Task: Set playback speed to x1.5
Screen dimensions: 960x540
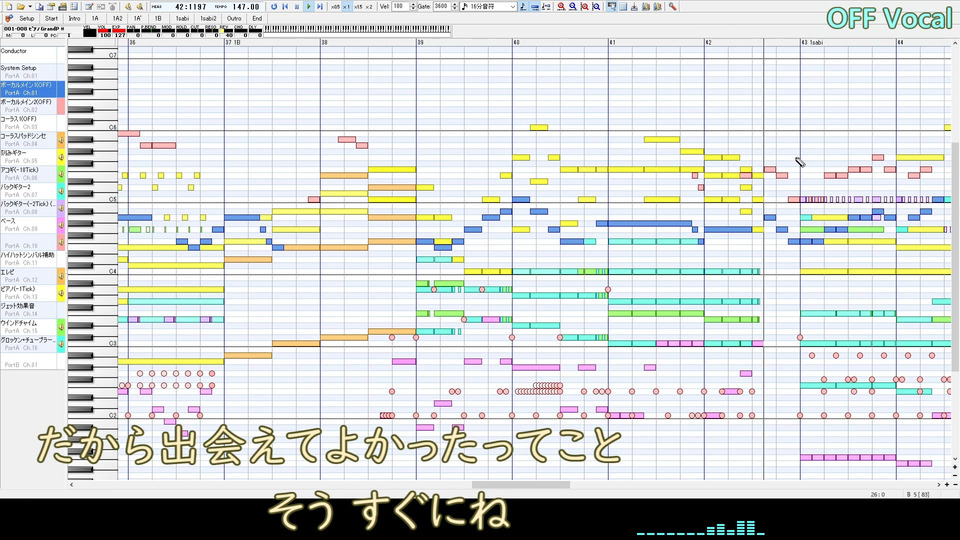Action: point(358,7)
